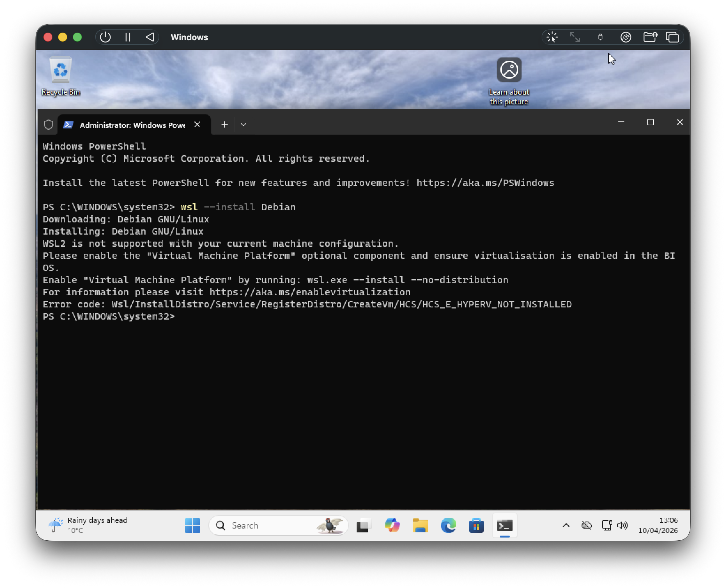Click the restart triangle icon in VM toolbar
This screenshot has height=588, width=726.
[150, 37]
